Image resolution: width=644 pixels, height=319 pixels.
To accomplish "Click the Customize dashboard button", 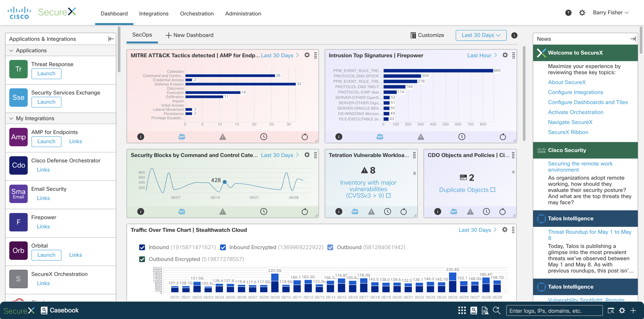I will click(x=427, y=35).
